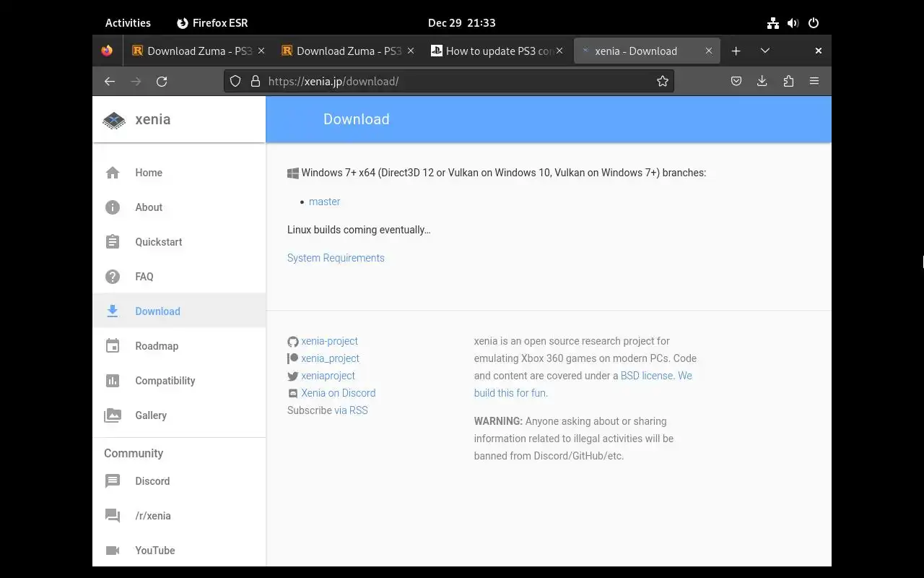Click the Community section heading

[x=134, y=454]
